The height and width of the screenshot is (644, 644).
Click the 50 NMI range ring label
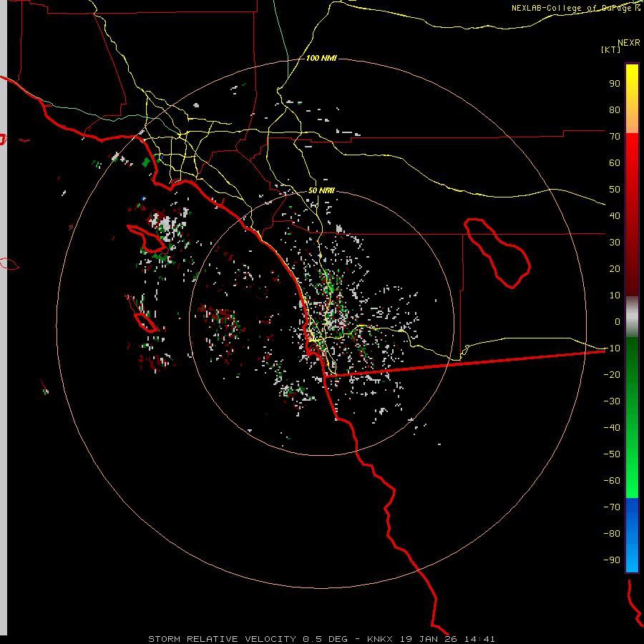tap(321, 190)
